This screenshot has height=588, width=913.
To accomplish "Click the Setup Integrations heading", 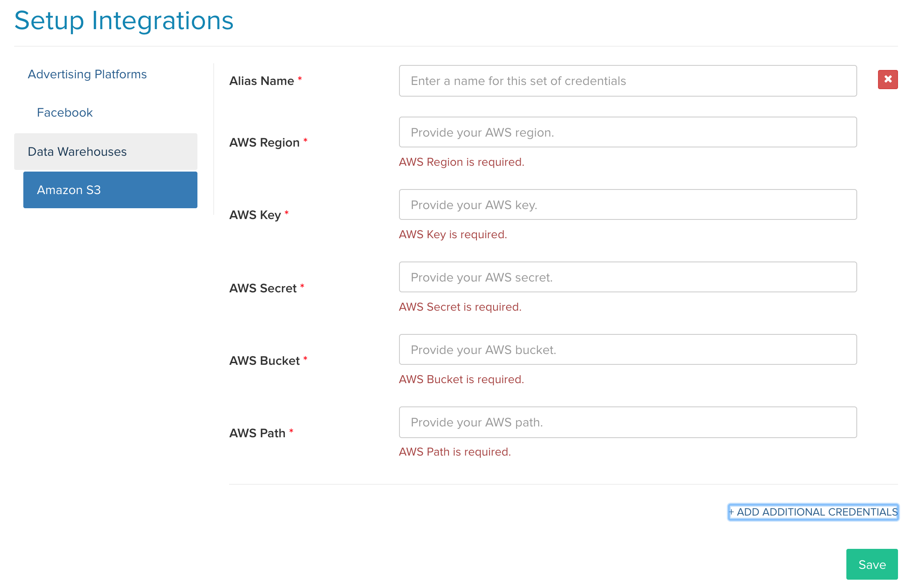I will (x=124, y=20).
